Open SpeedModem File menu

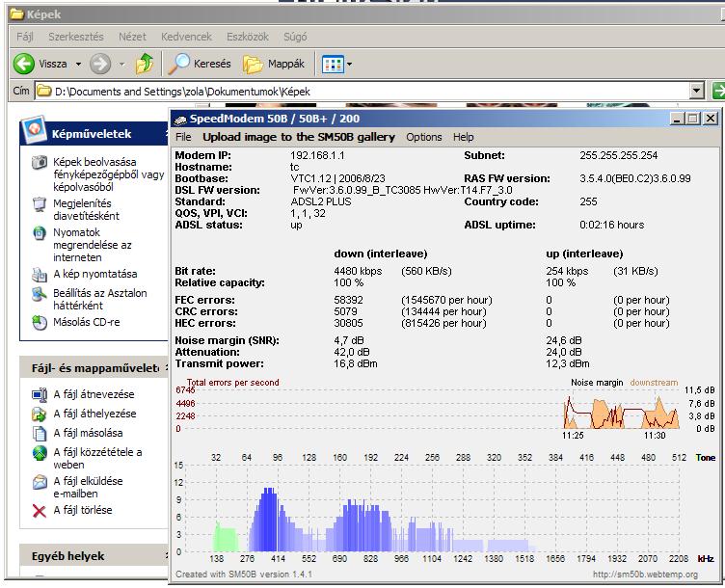(x=183, y=137)
